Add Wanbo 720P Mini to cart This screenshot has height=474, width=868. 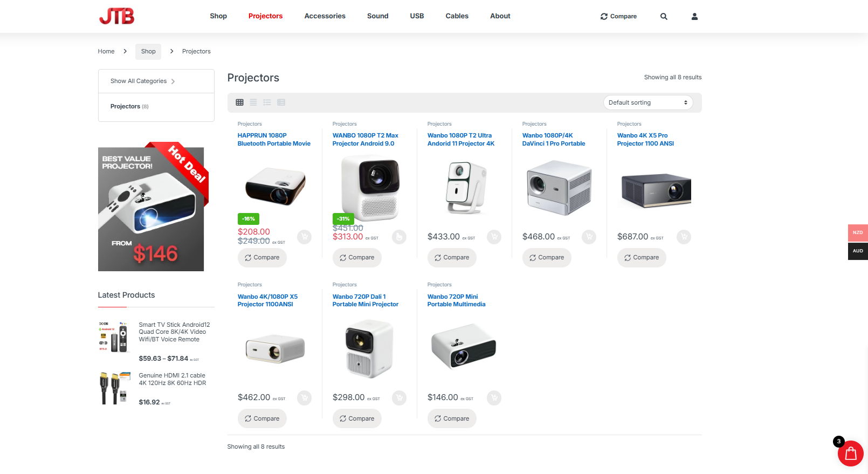coord(494,398)
